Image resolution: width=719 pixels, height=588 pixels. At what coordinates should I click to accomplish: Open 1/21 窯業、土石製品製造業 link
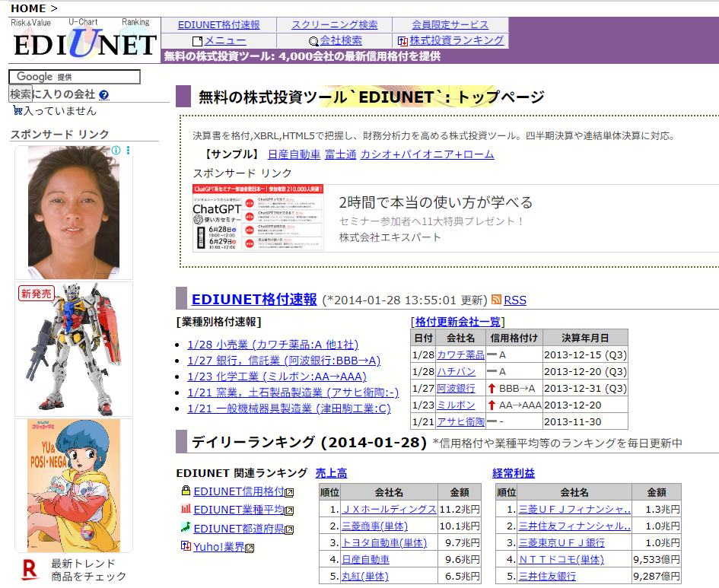293,393
